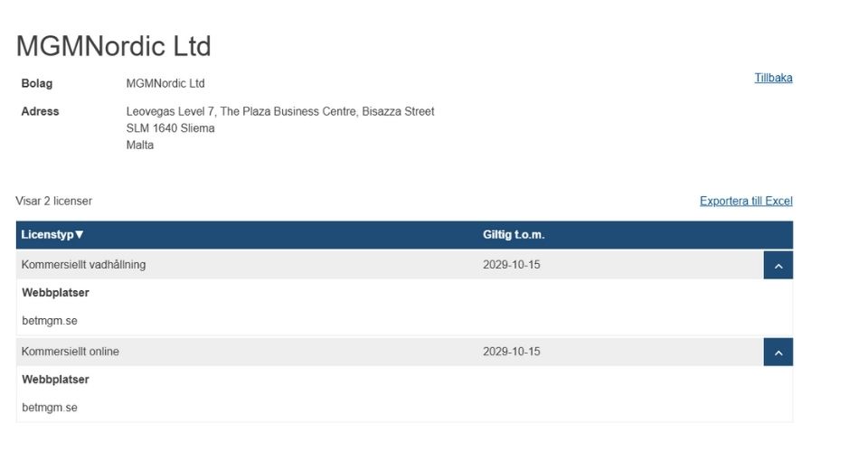Click the large MGMNordic Ltd page title
Image resolution: width=868 pixels, height=452 pixels.
tap(113, 46)
